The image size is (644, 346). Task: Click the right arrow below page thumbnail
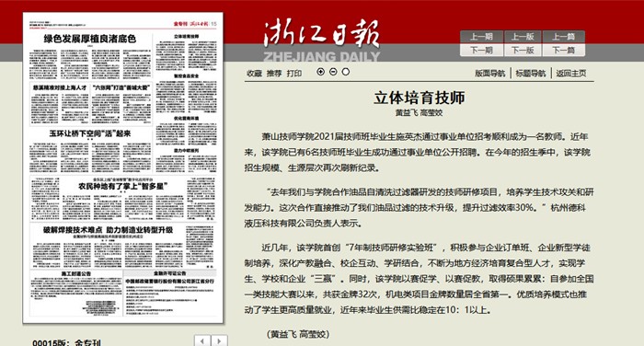219,340
